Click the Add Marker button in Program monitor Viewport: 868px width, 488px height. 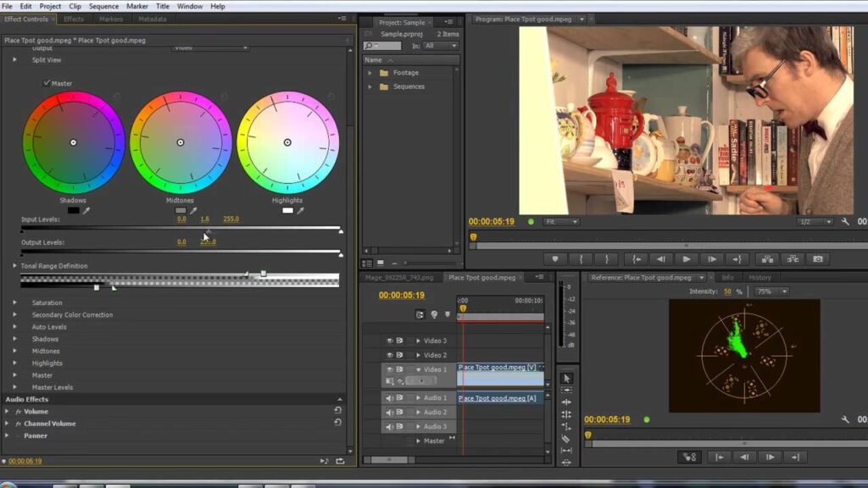pos(555,259)
